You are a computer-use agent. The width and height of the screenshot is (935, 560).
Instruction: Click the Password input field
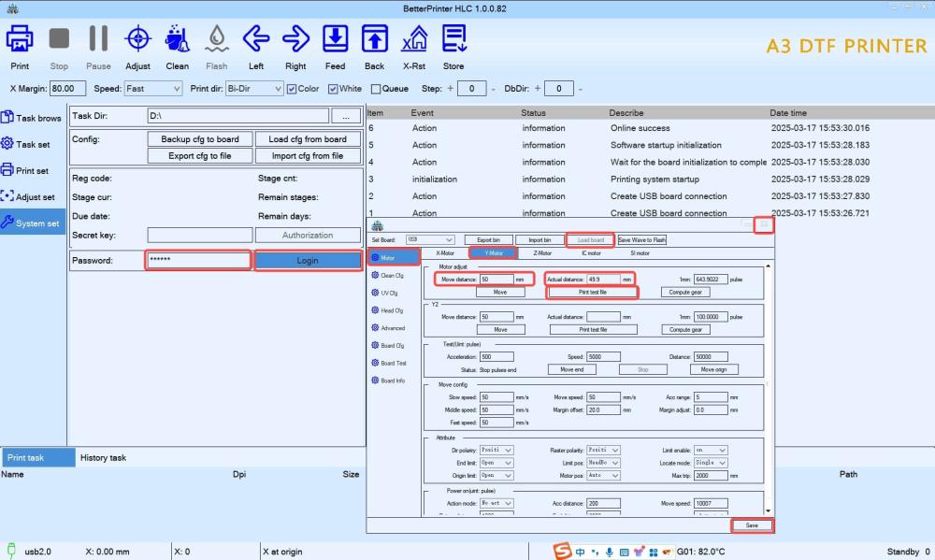click(198, 261)
